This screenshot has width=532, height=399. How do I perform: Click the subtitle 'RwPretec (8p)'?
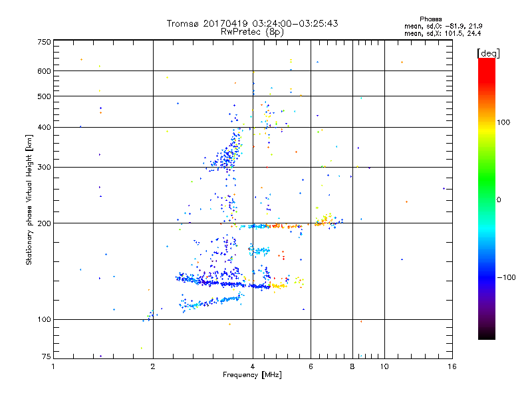(x=252, y=32)
